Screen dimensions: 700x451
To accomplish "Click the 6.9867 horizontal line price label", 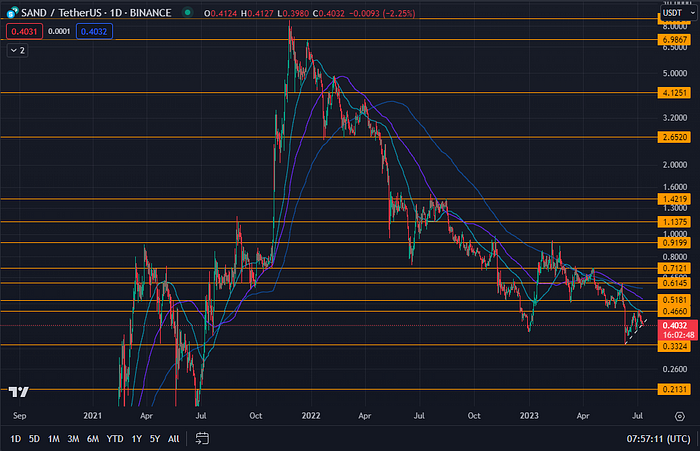I will (674, 40).
